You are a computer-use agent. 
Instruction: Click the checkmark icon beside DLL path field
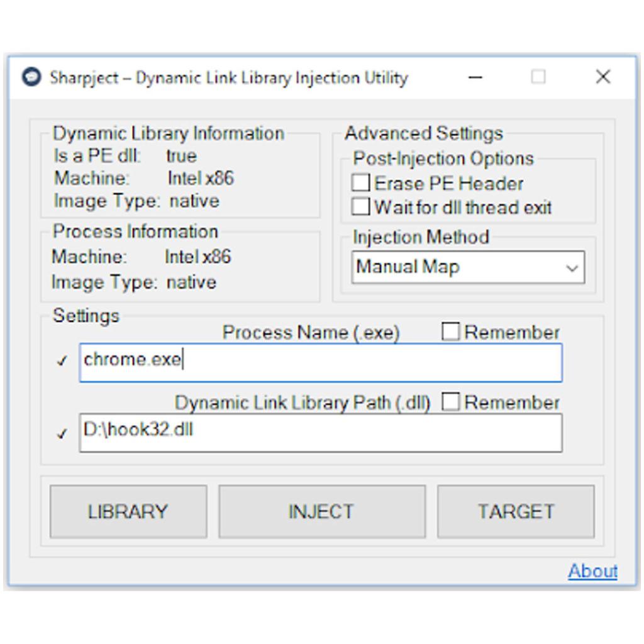point(62,433)
